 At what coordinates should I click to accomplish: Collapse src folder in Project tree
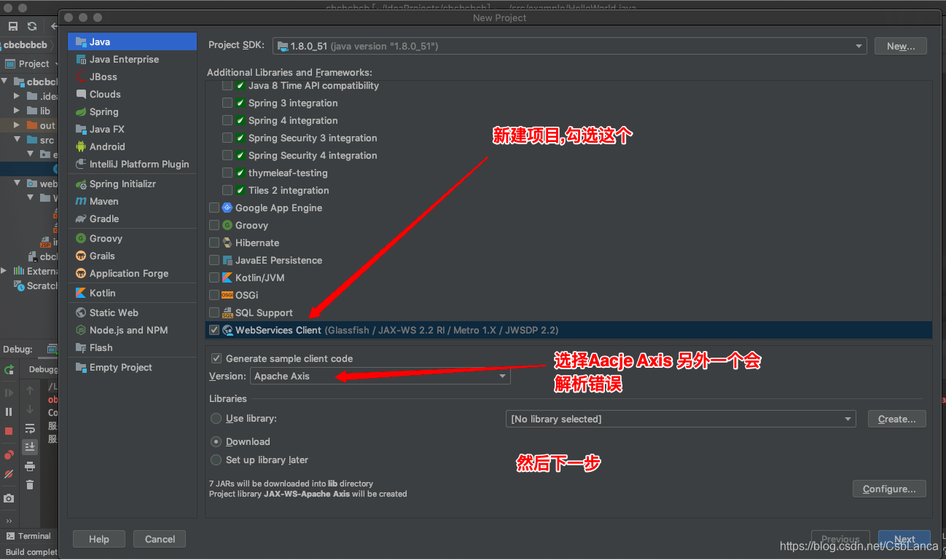click(17, 140)
